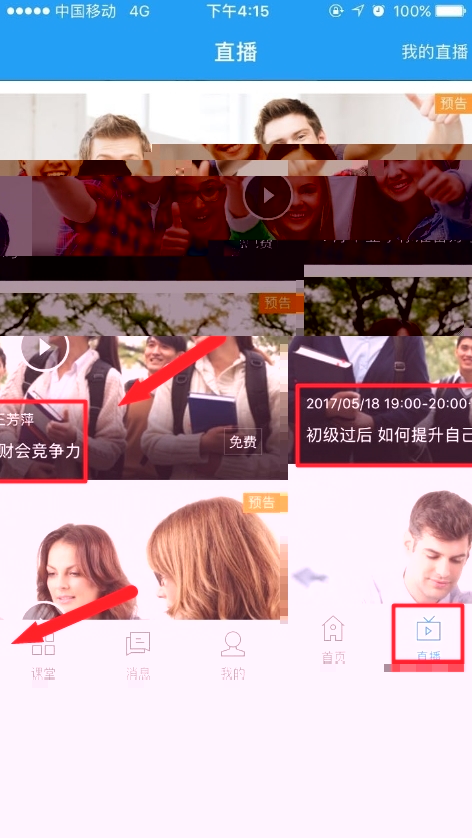
Task: Open the title 初级过后 如何提升自己
Action: pos(389,434)
